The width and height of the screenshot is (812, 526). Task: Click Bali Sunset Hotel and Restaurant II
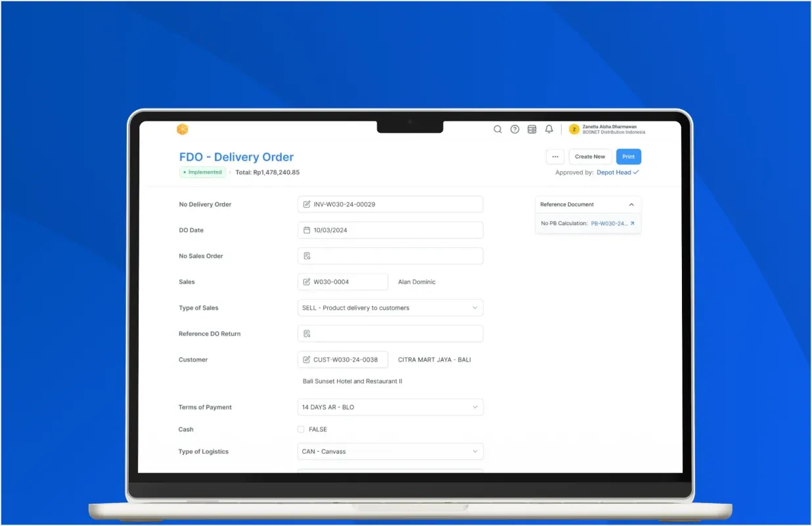click(x=352, y=381)
